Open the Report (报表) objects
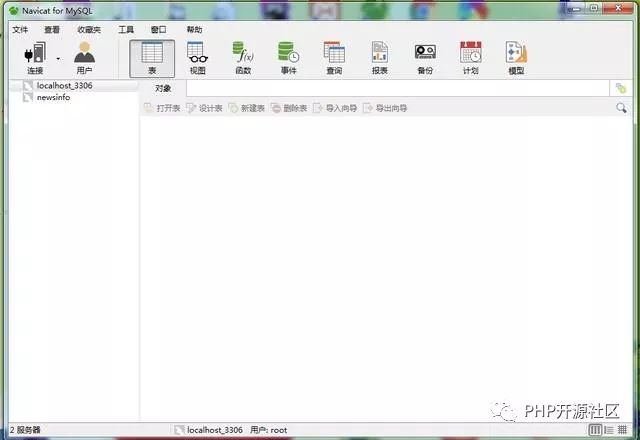Image resolution: width=640 pixels, height=440 pixels. pos(380,58)
